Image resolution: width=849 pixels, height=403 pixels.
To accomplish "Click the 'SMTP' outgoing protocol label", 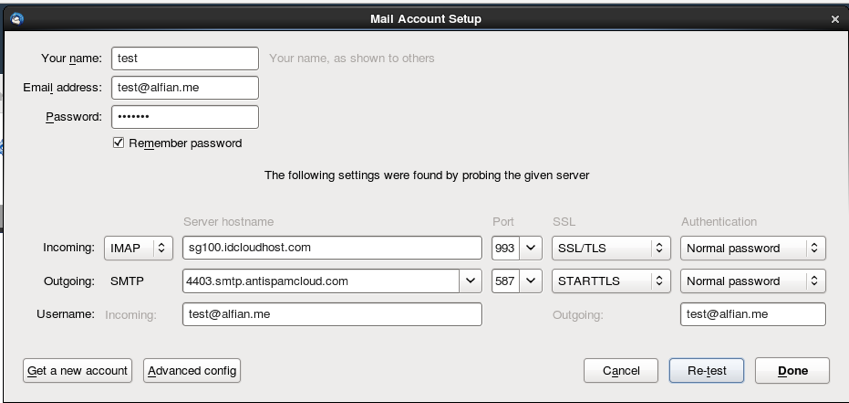I will pos(127,281).
